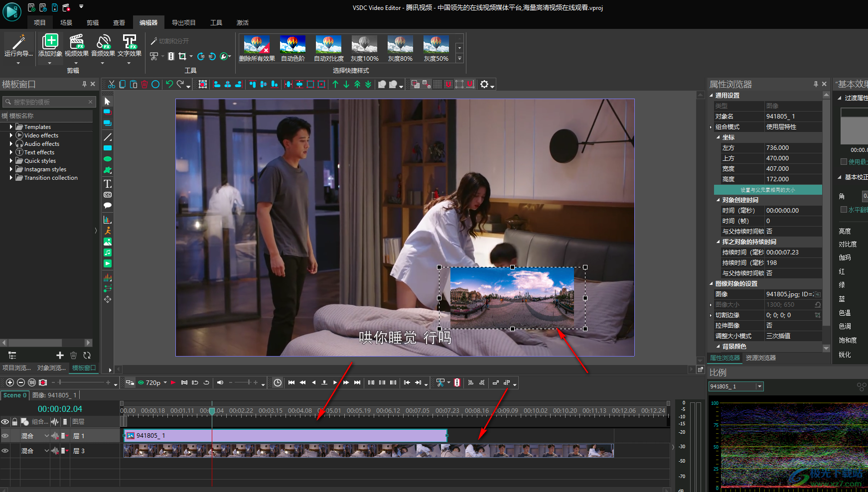This screenshot has height=492, width=868.
Task: Switch to 资源浏览器 tab
Action: tap(761, 358)
